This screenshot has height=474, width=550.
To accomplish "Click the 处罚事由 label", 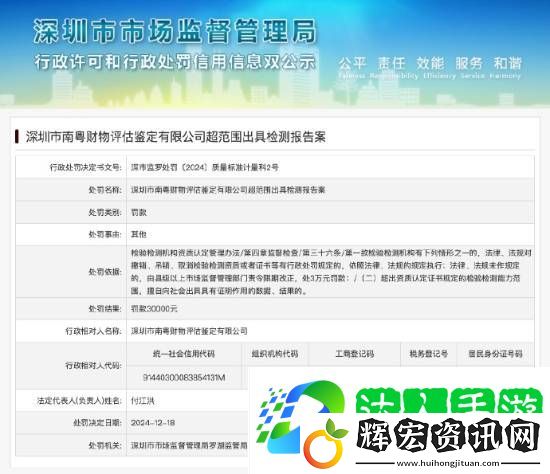I will (105, 234).
